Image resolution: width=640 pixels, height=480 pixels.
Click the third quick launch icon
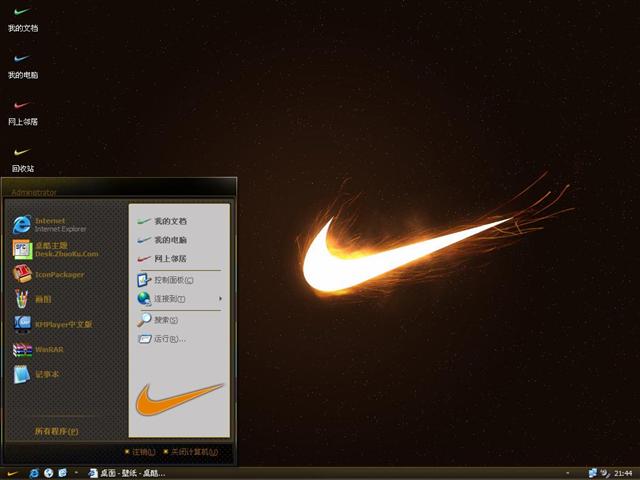62,473
